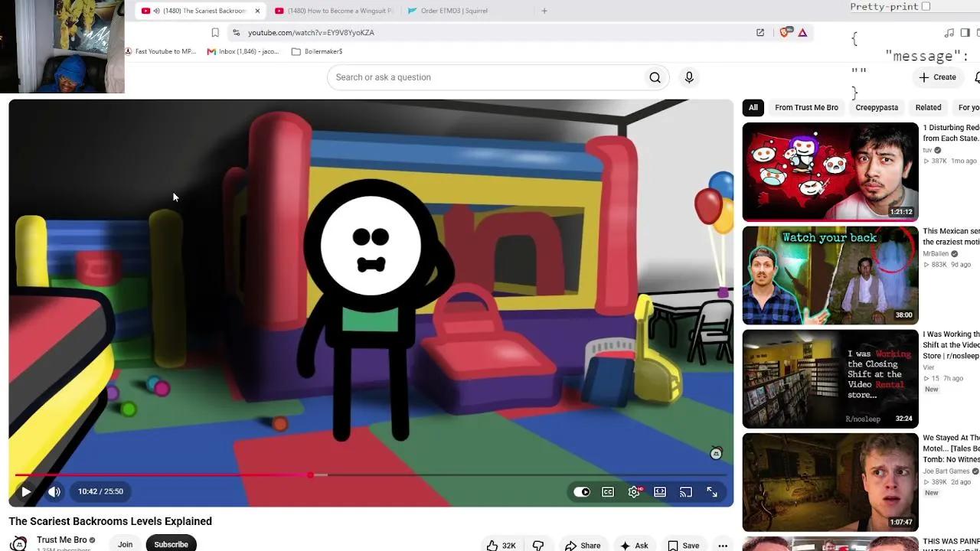The height and width of the screenshot is (551, 980).
Task: Open the media control music icon
Action: click(949, 33)
